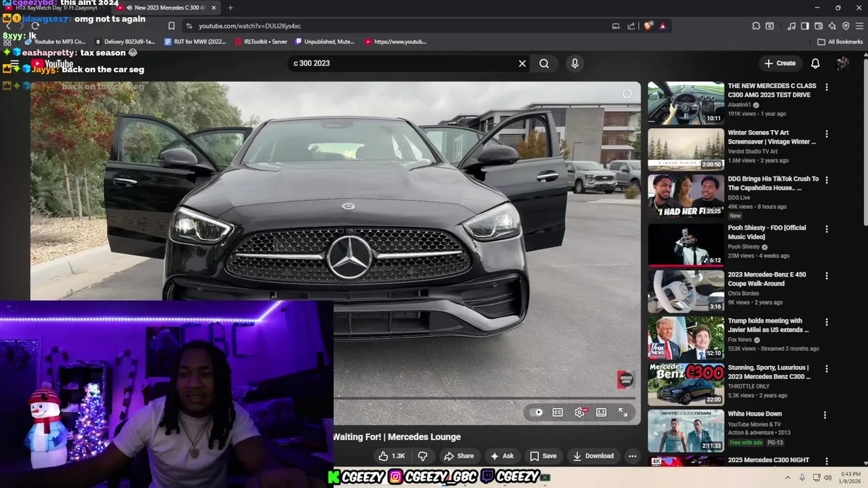The width and height of the screenshot is (868, 488).
Task: Open Leo AI sparkle icon
Action: pos(832,26)
